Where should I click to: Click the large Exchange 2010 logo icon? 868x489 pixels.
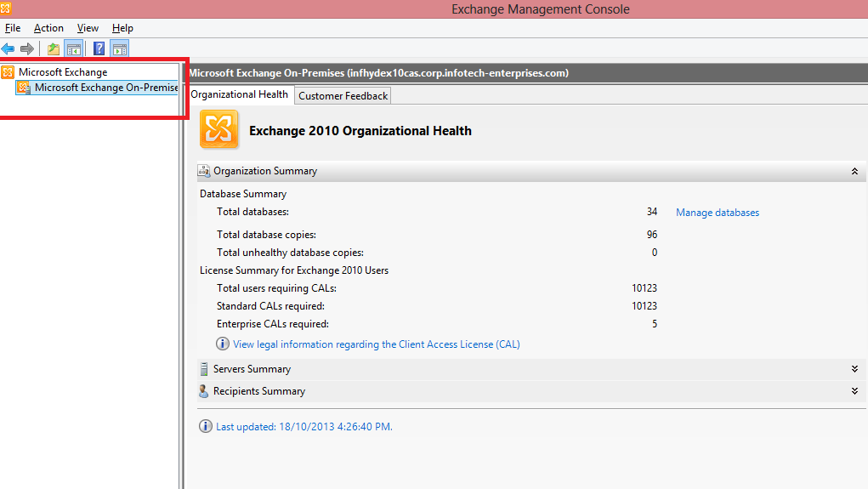(219, 129)
